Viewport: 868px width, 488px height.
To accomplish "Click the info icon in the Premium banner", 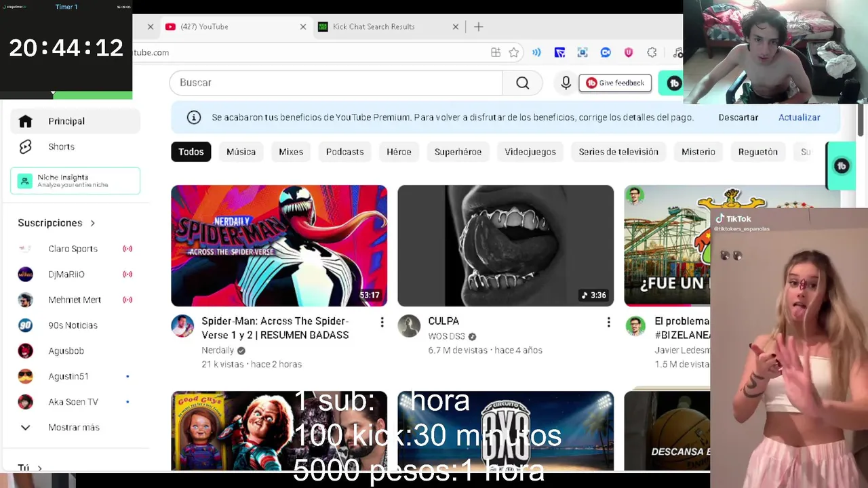I will (x=194, y=117).
